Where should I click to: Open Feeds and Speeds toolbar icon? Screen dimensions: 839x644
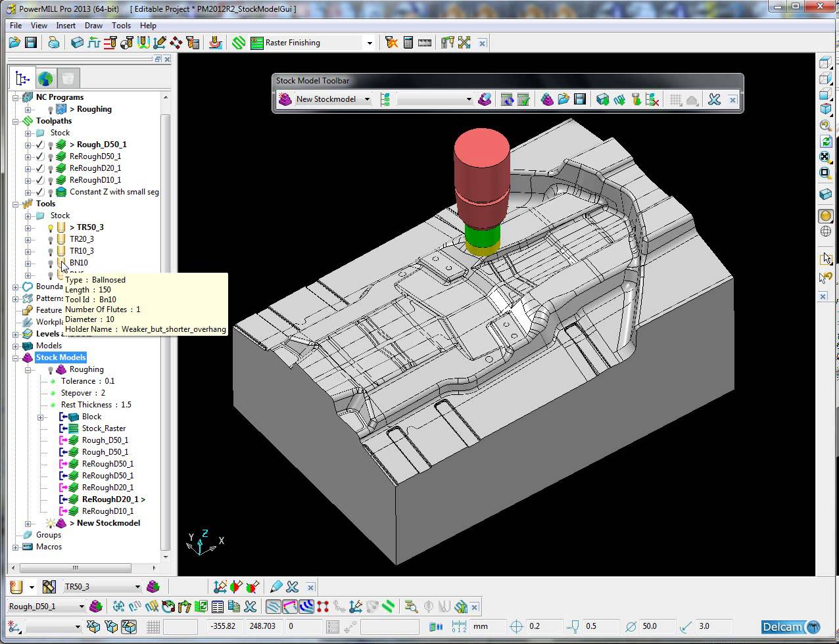pyautogui.click(x=93, y=43)
